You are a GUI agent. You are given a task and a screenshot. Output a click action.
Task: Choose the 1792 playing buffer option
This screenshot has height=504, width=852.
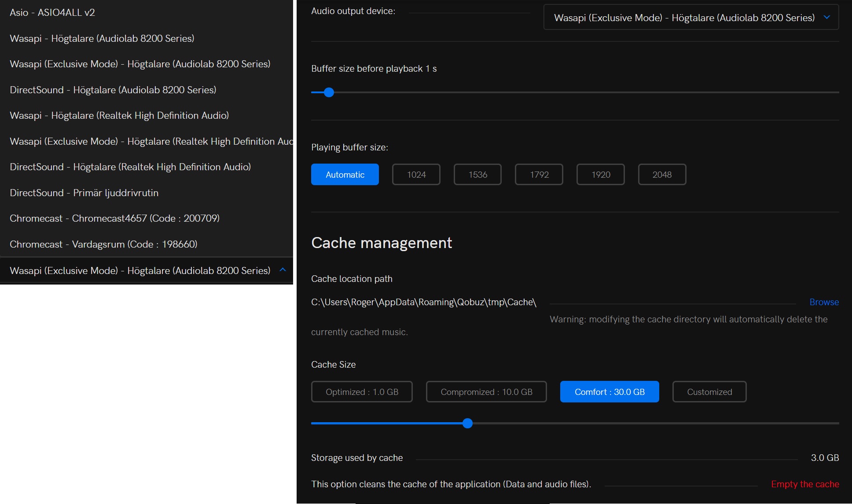click(x=539, y=175)
